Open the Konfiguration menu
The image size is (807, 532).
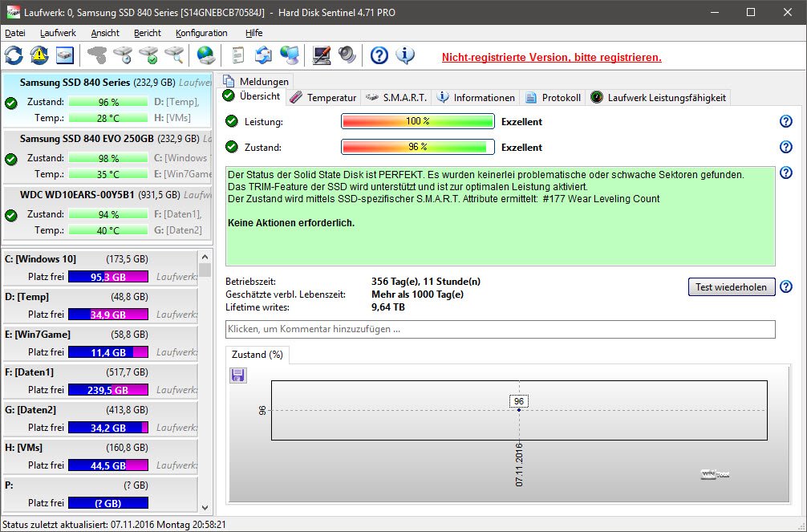pyautogui.click(x=201, y=33)
